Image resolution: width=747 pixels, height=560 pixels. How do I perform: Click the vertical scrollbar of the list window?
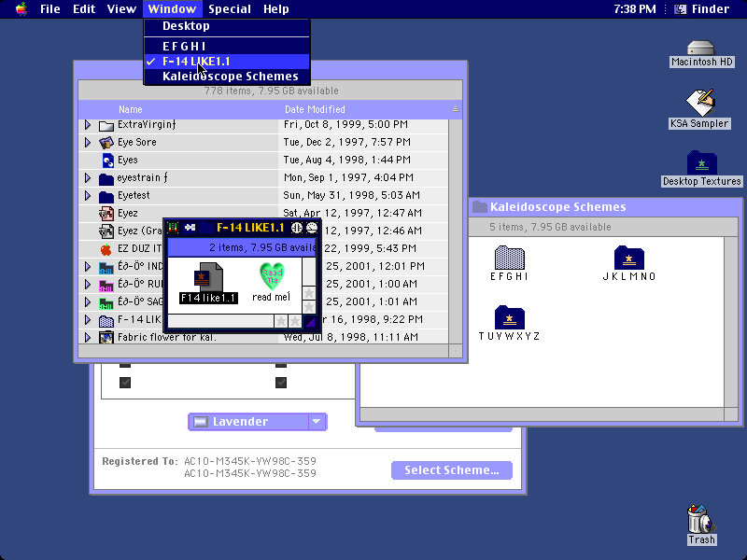pyautogui.click(x=456, y=231)
